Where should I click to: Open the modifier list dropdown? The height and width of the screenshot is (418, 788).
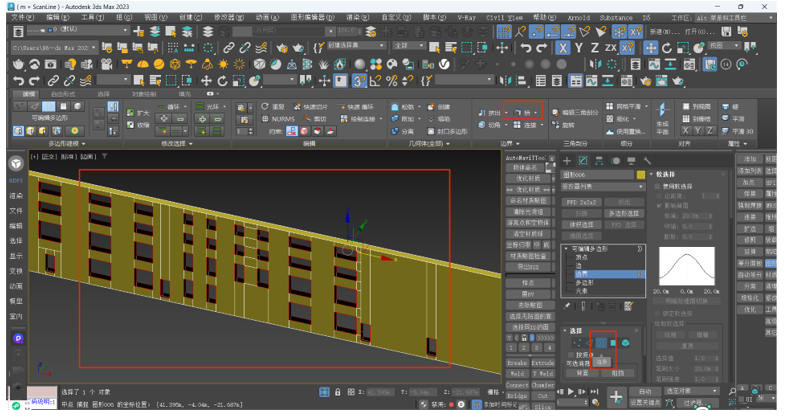pyautogui.click(x=601, y=186)
